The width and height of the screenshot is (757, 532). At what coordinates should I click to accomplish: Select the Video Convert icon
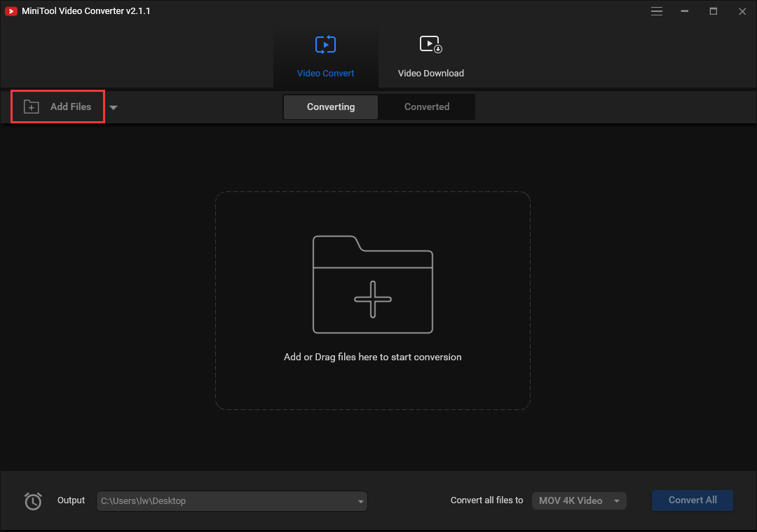(x=325, y=44)
